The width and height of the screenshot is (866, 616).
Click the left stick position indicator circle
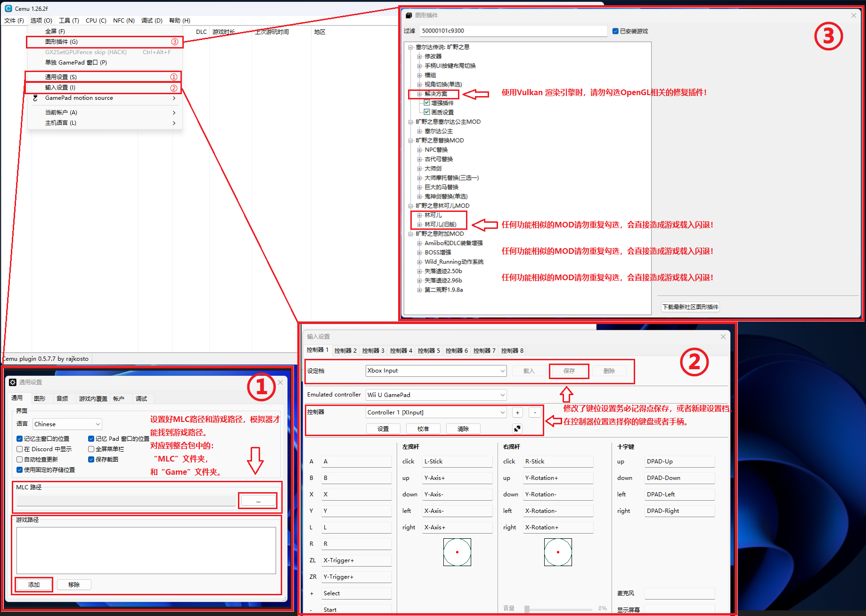point(457,552)
